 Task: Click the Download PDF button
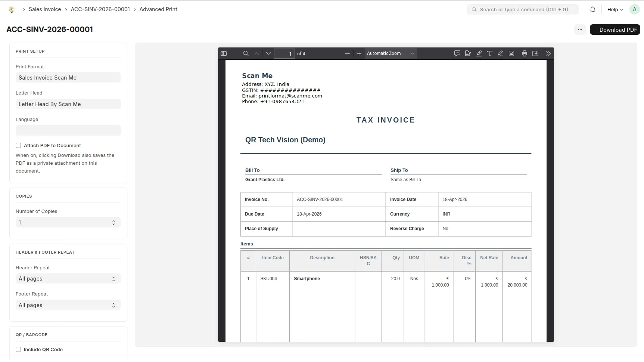tap(615, 30)
